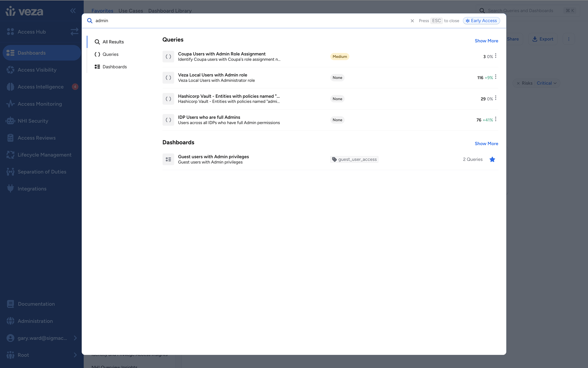
Task: Select the Dashboards filter in search panel
Action: [x=111, y=67]
